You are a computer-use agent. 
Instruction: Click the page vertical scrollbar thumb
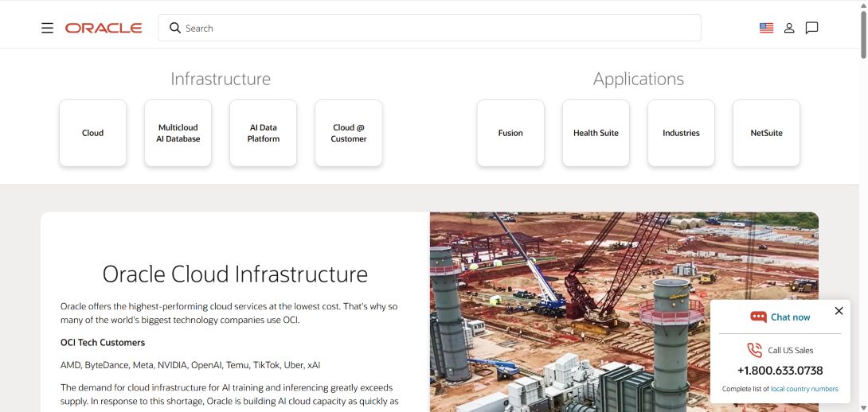pos(863,33)
